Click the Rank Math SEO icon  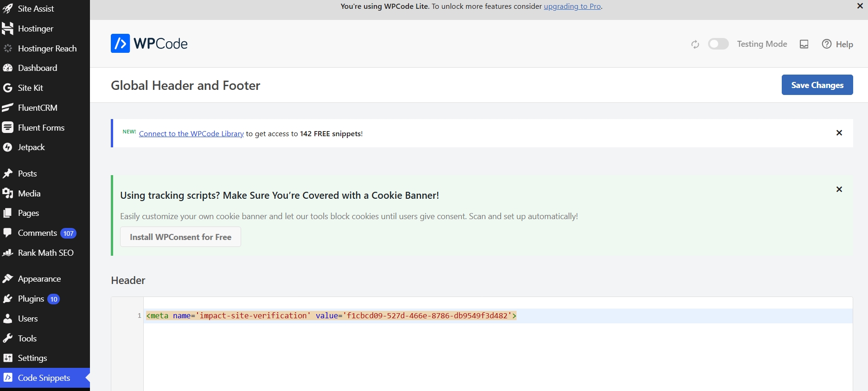(7, 253)
